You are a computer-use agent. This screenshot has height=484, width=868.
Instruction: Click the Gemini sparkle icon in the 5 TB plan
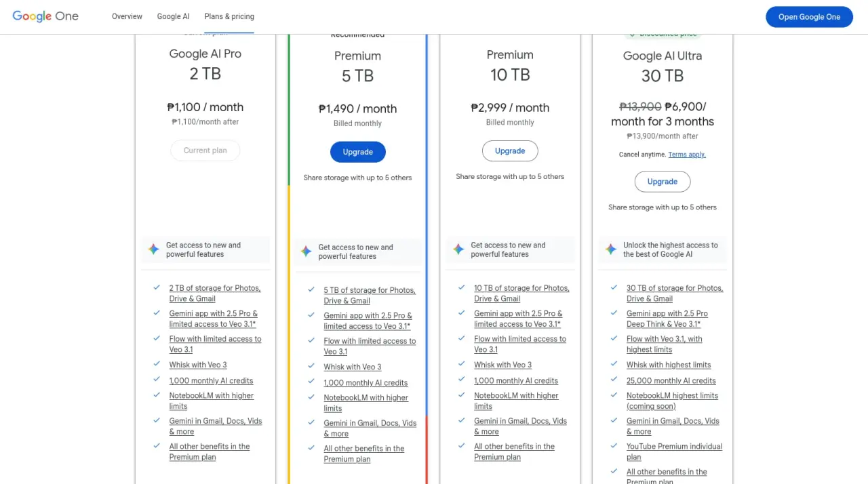coord(307,251)
